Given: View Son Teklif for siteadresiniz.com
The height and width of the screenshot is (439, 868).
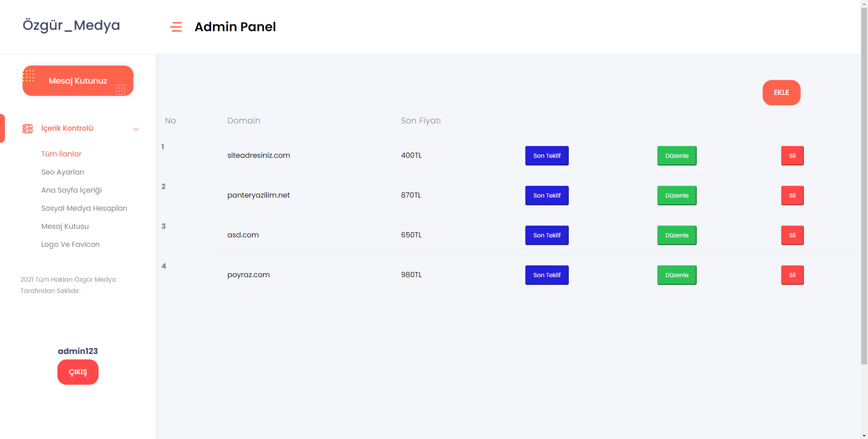Looking at the screenshot, I should click(x=547, y=156).
